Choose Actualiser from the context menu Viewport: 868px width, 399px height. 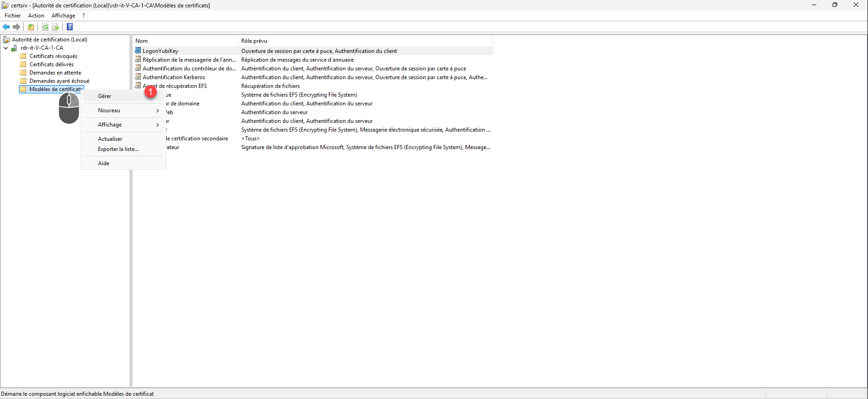tap(110, 139)
